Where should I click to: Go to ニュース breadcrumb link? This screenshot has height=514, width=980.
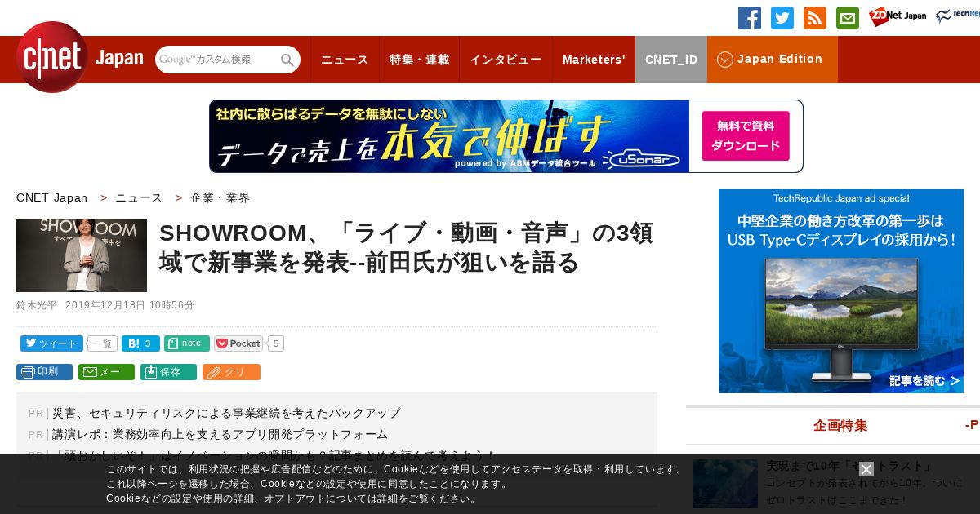[139, 197]
